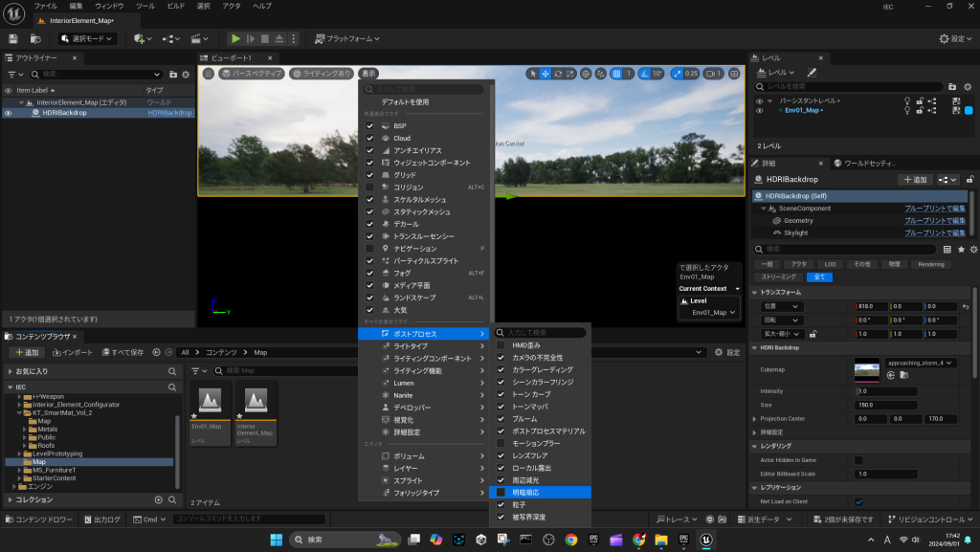Open the プラットフォーム dropdown menu
The width and height of the screenshot is (980, 552).
point(346,38)
